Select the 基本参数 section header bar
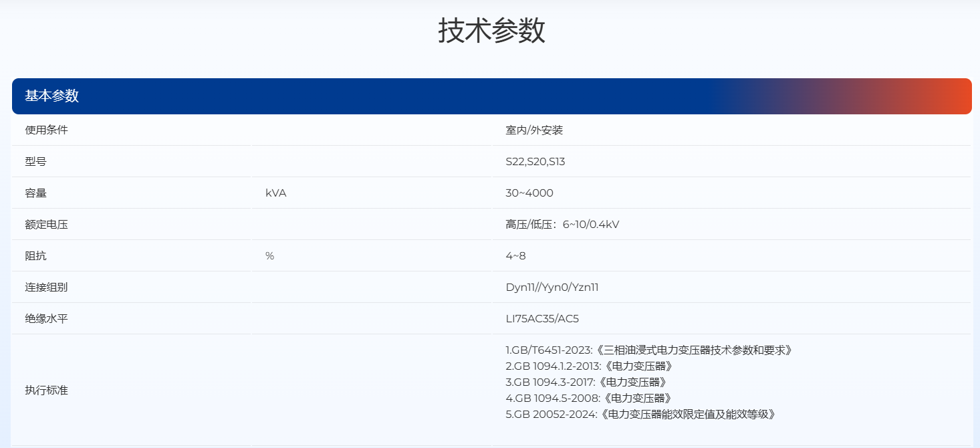 pos(491,96)
